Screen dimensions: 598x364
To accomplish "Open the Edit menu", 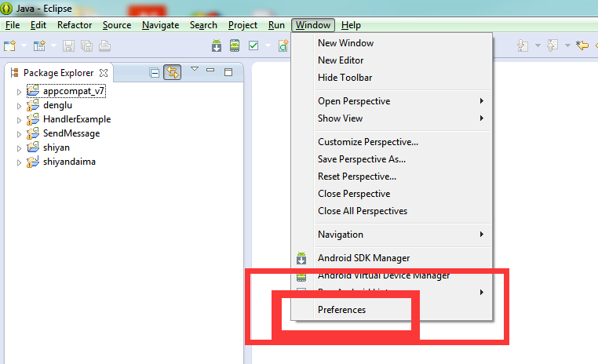I will pyautogui.click(x=38, y=25).
